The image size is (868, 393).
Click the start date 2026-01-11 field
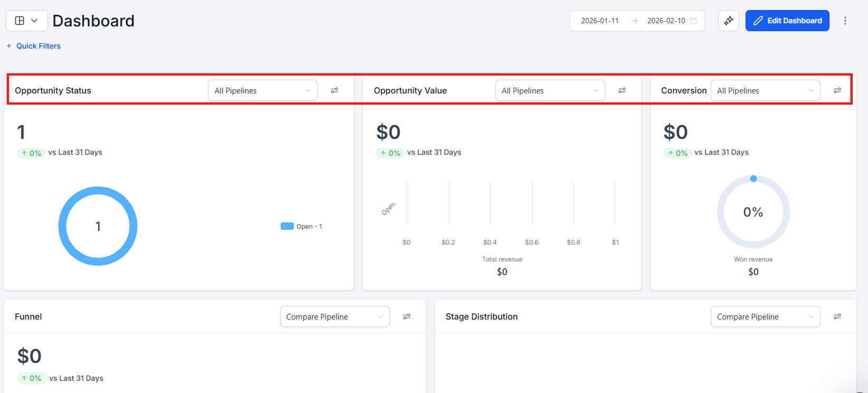(x=600, y=21)
